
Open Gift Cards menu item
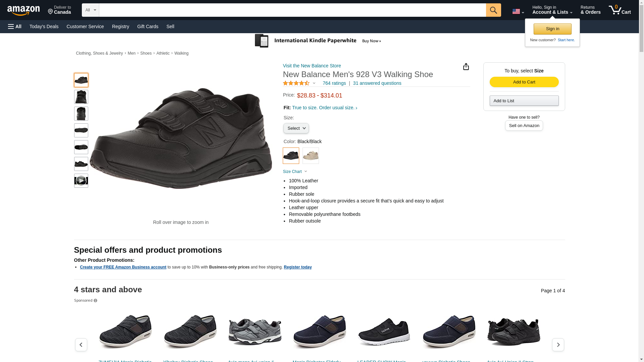click(x=148, y=26)
